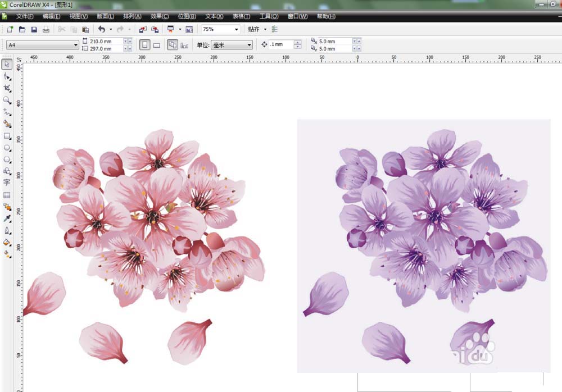
Task: Open the 位图 (Bitmaps) menu
Action: click(x=187, y=16)
